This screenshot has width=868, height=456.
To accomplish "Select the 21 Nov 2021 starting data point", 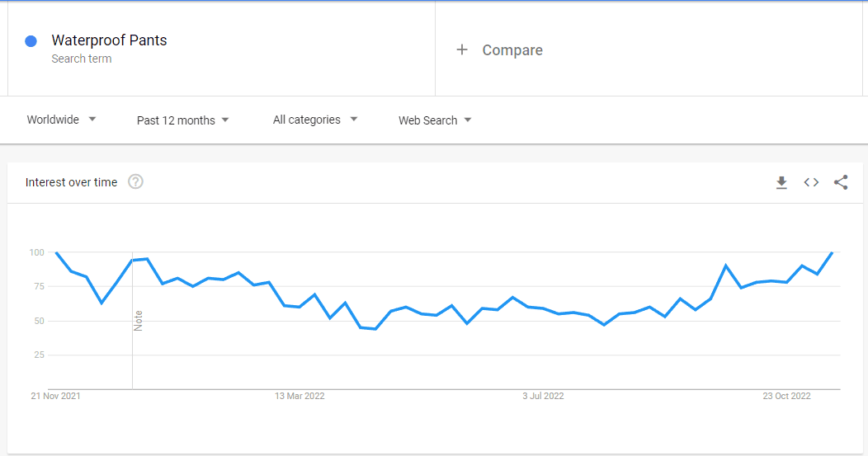I will (x=56, y=252).
